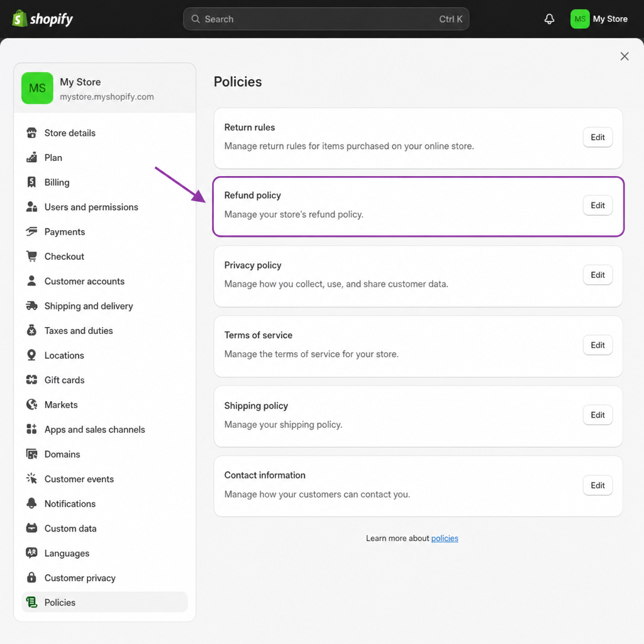Click the Shipping and delivery truck icon
This screenshot has height=644, width=644.
click(x=31, y=306)
